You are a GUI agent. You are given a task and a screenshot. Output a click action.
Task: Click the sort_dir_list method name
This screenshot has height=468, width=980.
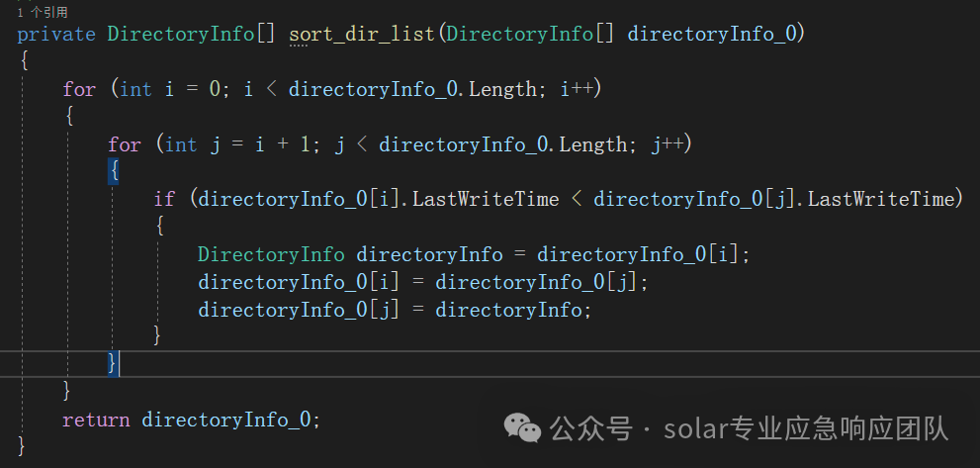(362, 34)
